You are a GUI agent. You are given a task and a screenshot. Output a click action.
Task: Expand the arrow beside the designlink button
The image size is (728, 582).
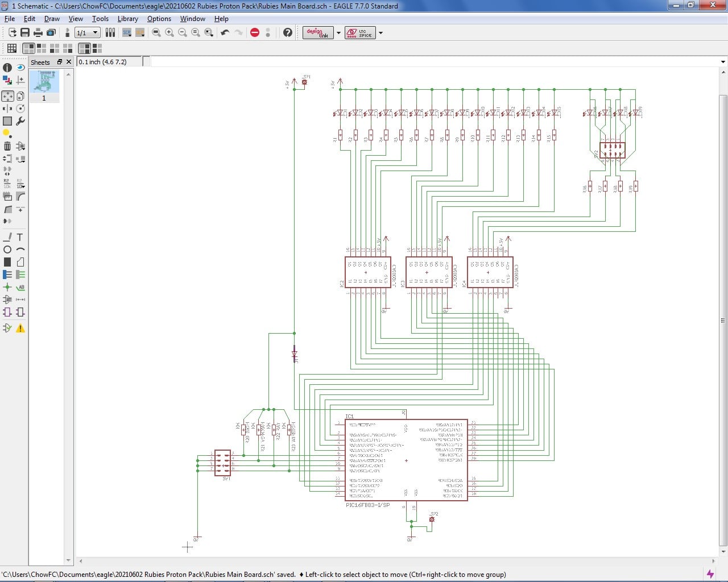(338, 32)
